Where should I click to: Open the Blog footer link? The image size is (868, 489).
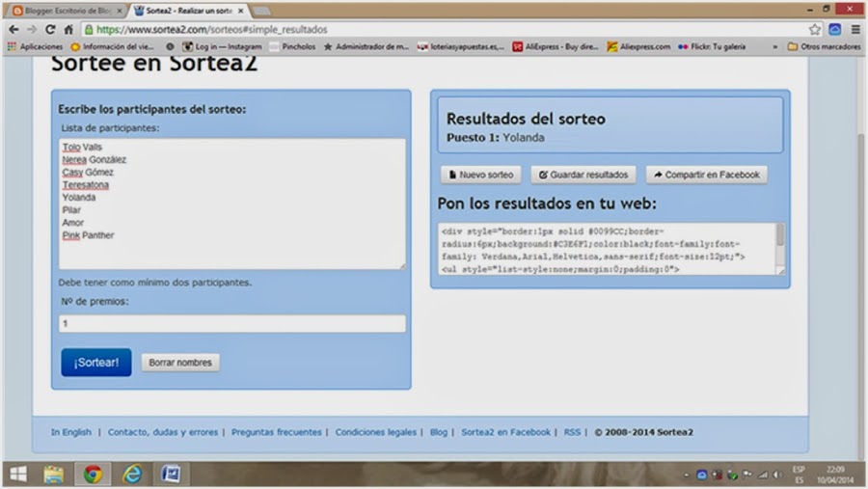tap(439, 432)
